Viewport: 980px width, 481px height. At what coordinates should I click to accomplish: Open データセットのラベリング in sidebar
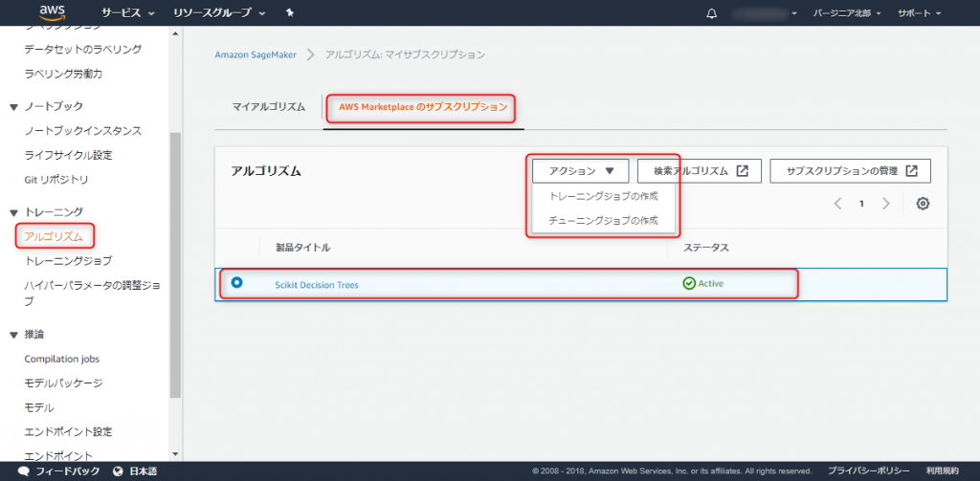83,49
